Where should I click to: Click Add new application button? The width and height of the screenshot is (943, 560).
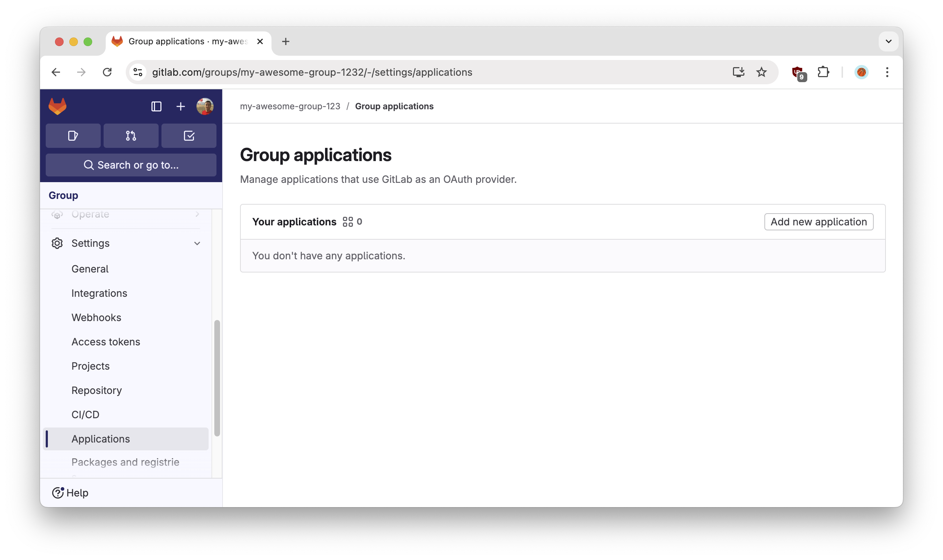[x=818, y=222]
